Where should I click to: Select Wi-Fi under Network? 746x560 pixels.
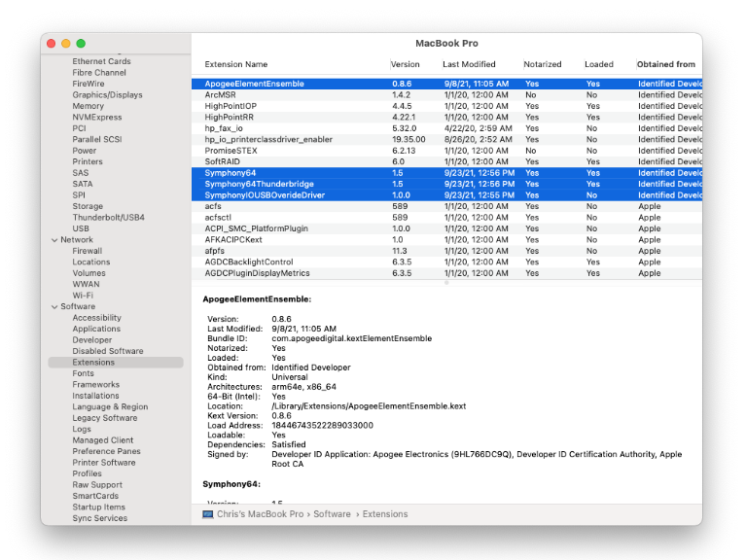coord(83,296)
